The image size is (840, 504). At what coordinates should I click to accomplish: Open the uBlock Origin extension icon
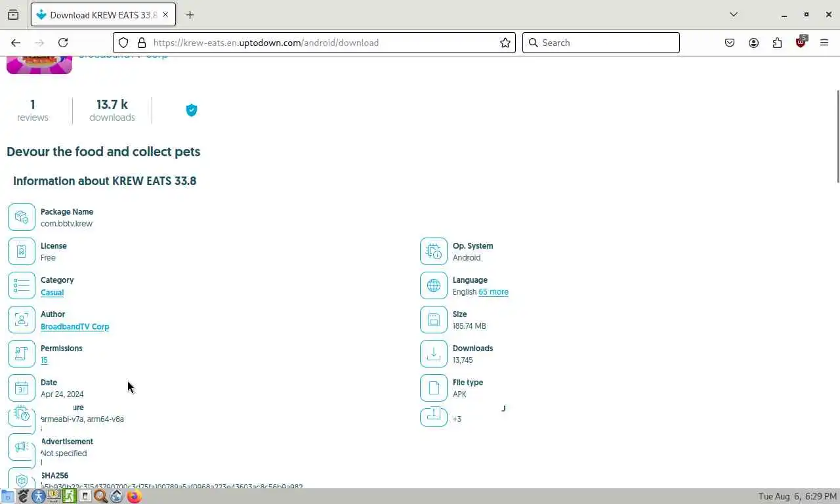click(x=801, y=43)
